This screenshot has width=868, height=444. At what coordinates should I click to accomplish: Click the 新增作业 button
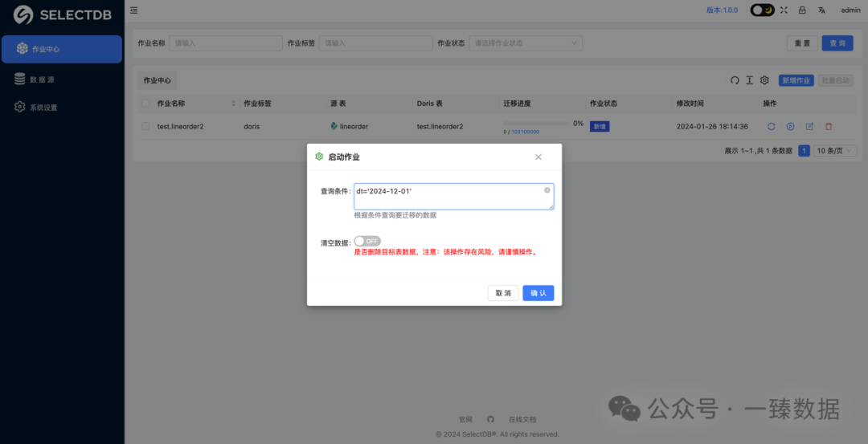[796, 80]
